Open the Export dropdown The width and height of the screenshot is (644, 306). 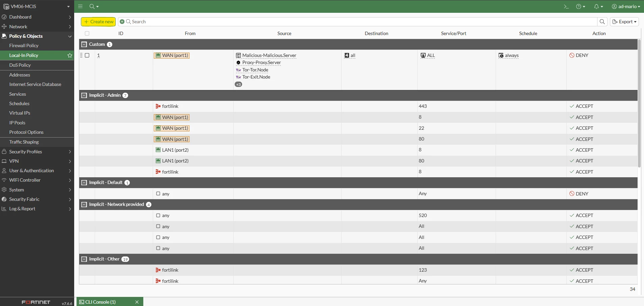pos(624,22)
